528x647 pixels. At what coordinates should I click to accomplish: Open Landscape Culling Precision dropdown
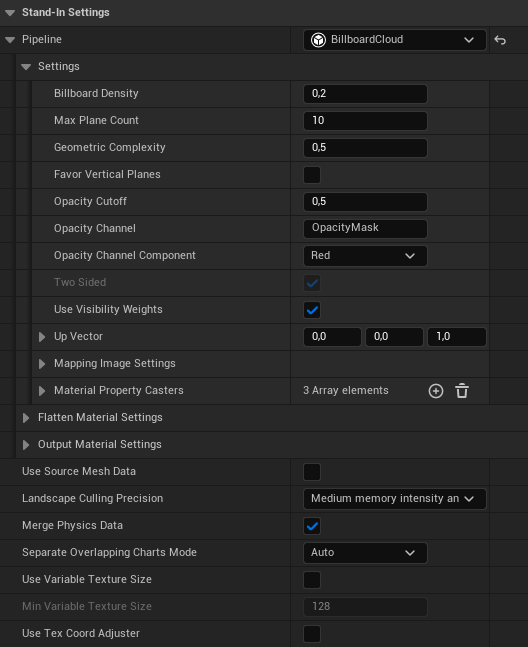tap(395, 499)
